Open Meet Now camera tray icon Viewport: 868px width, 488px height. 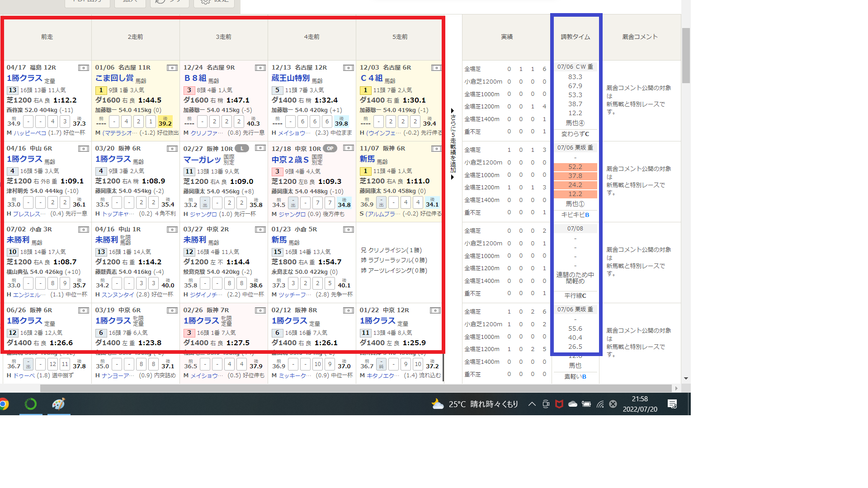(546, 404)
